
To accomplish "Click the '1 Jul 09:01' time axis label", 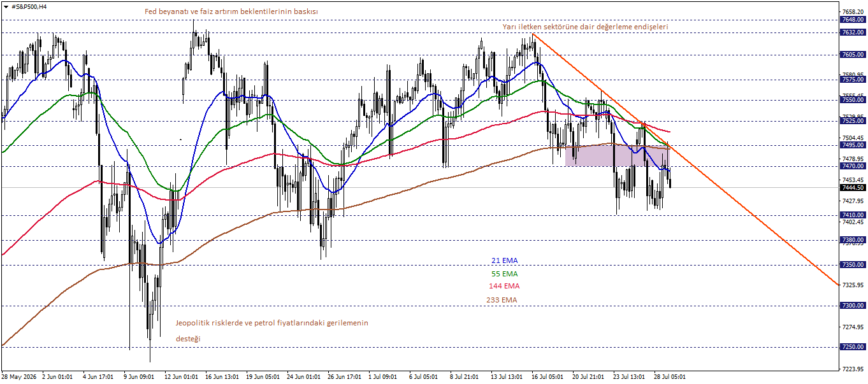I will coord(384,376).
